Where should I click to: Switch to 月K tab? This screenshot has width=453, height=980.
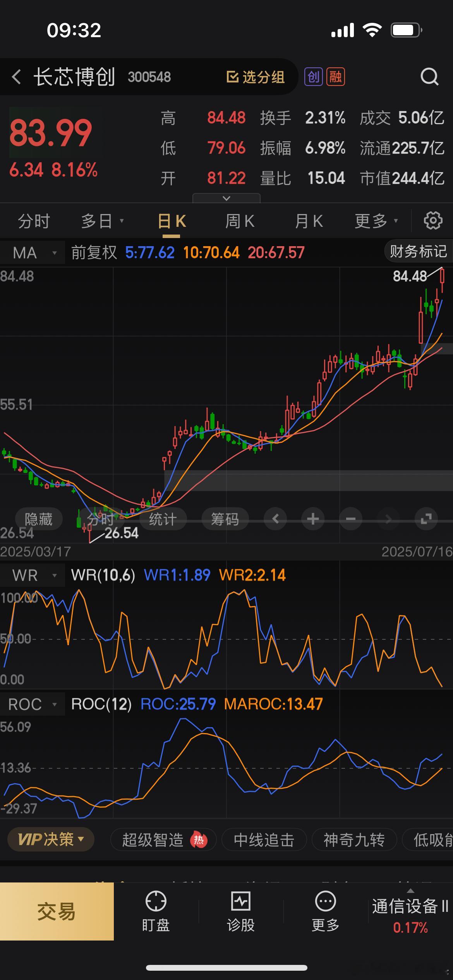309,221
